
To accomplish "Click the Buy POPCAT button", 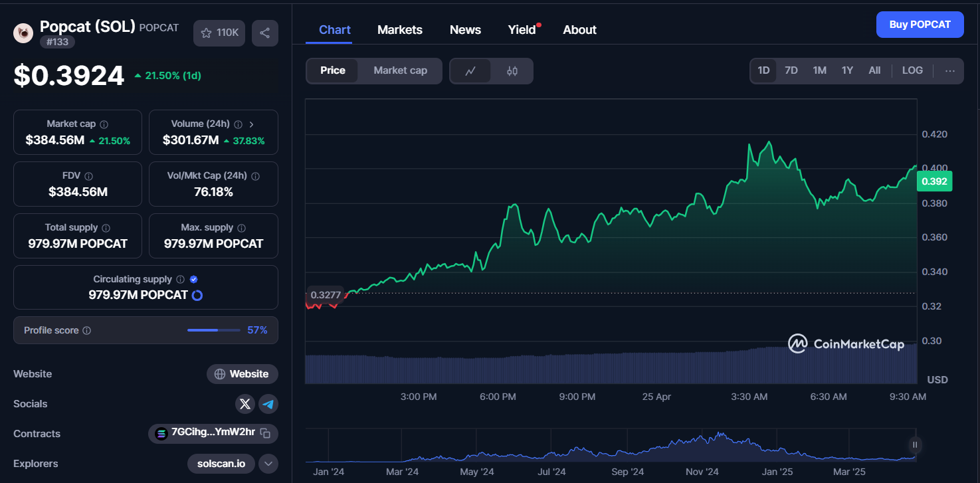I will coord(920,25).
